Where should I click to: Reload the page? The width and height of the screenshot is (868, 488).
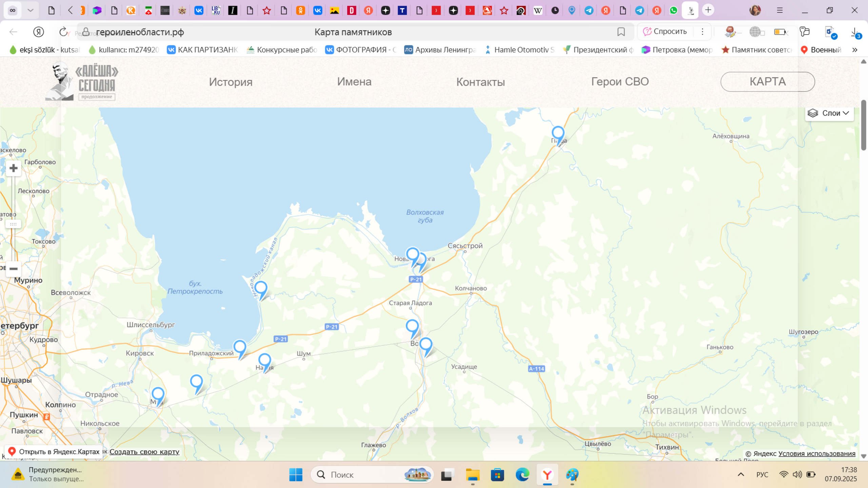63,32
